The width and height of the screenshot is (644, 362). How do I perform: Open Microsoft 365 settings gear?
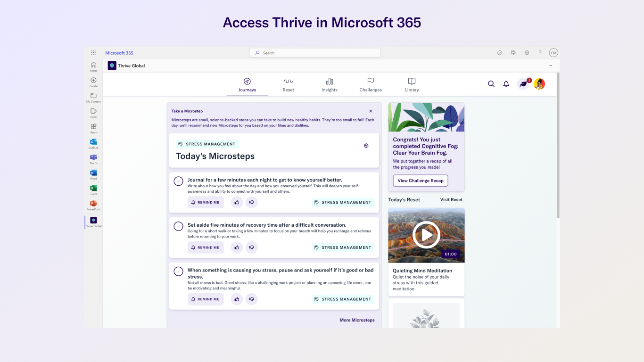[527, 53]
